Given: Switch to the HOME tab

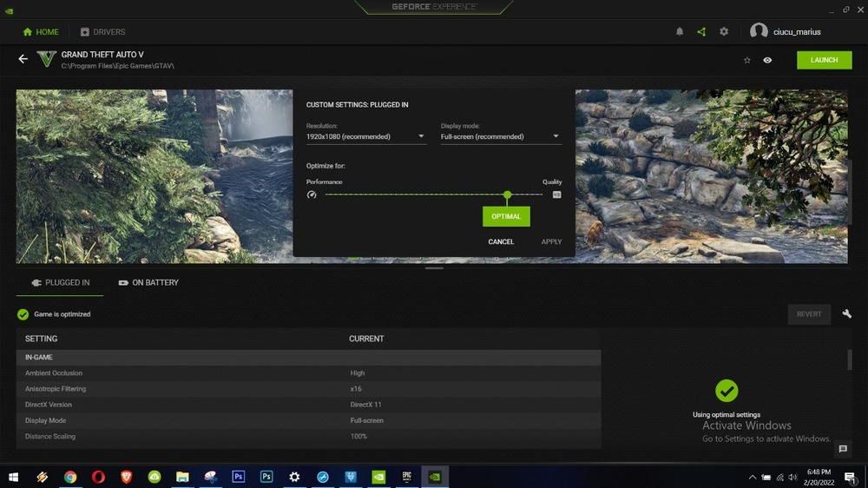Looking at the screenshot, I should click(41, 31).
